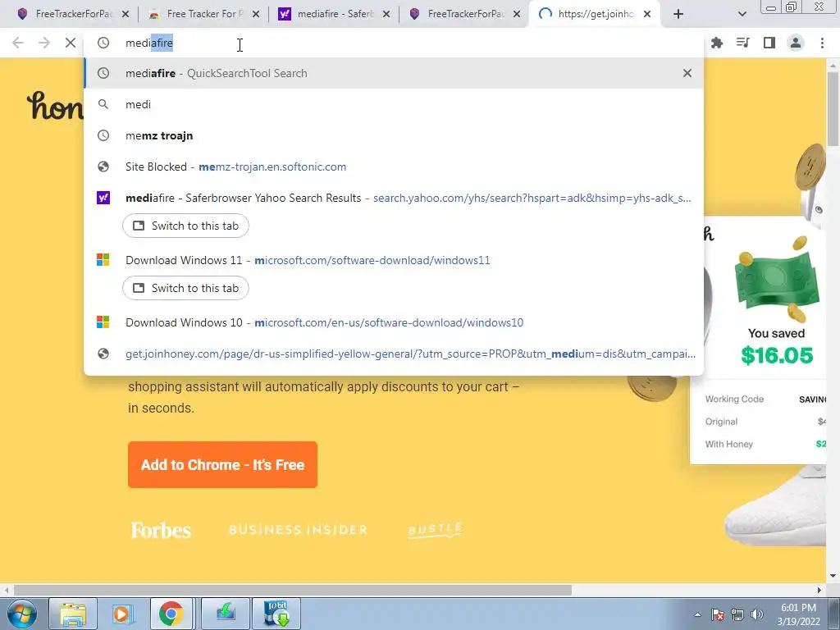Open the Download Windows 11 suggestion

click(x=394, y=260)
